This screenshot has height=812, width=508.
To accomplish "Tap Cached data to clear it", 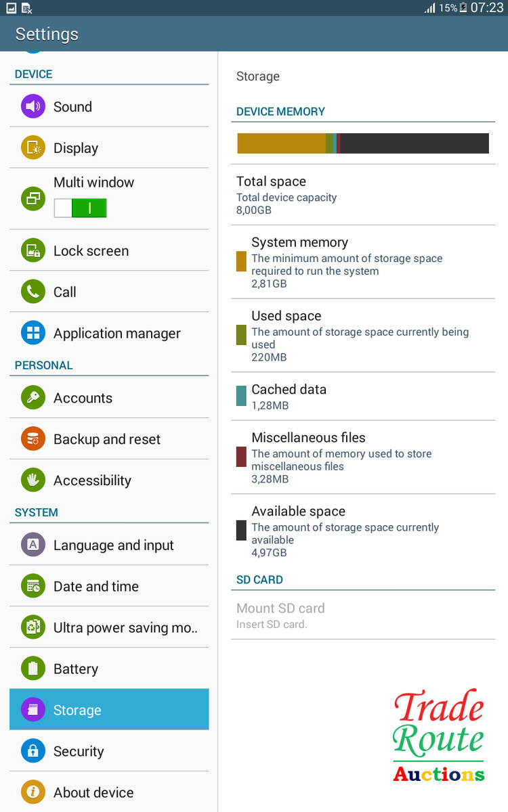I will coord(363,396).
